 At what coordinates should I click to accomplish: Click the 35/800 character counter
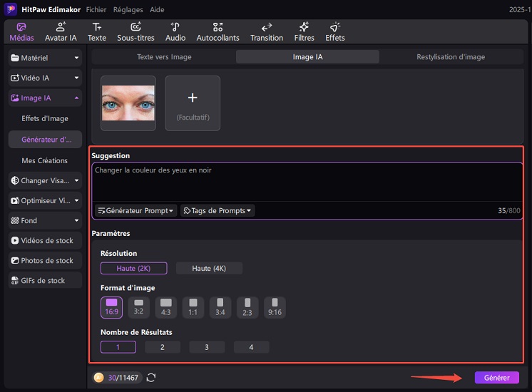tap(509, 210)
